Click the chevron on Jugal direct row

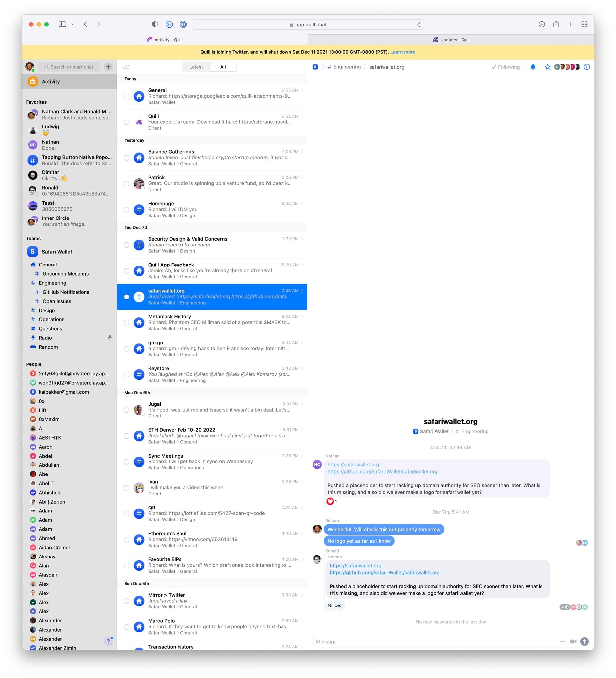pyautogui.click(x=302, y=404)
